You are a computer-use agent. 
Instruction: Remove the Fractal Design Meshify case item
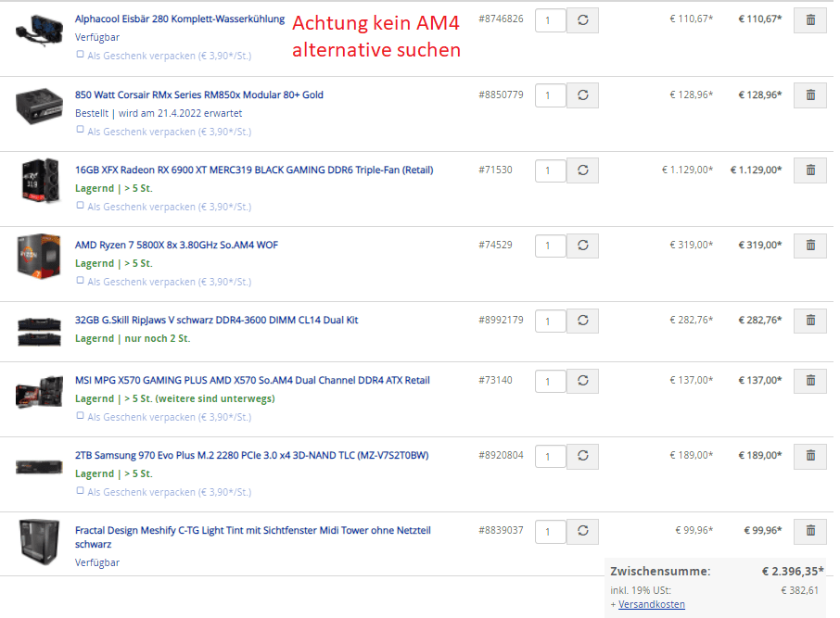point(810,531)
